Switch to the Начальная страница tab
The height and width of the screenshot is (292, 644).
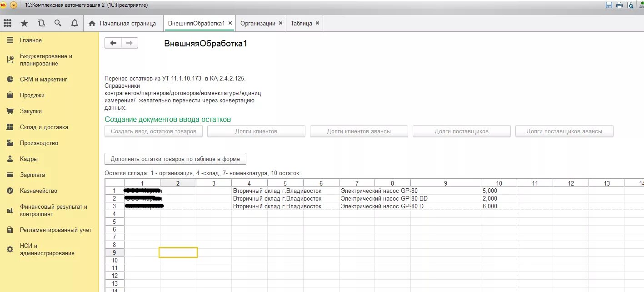point(123,23)
